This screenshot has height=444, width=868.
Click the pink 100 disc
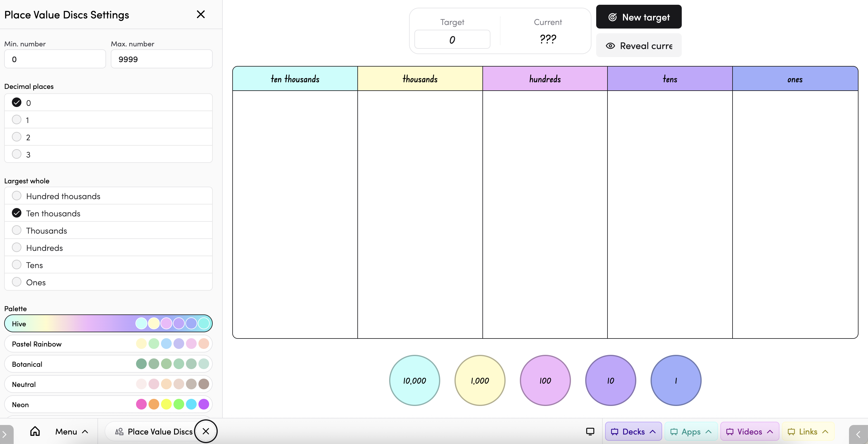545,380
